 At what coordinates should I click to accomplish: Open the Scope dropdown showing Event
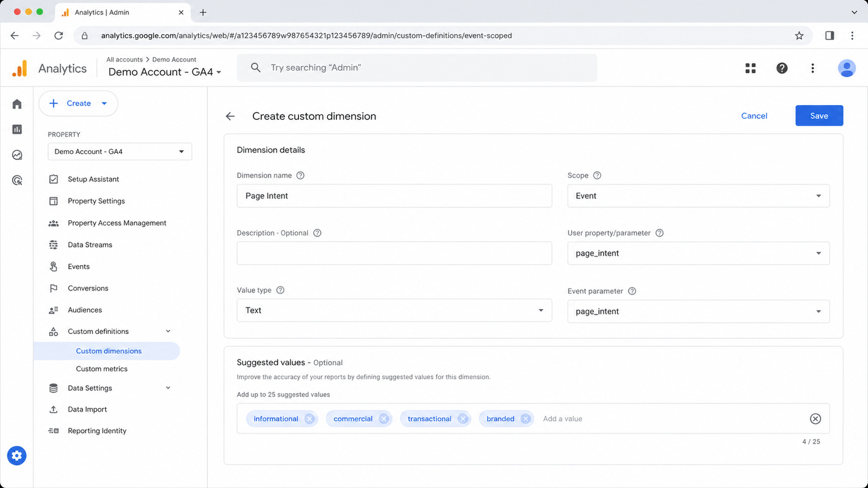pos(698,196)
